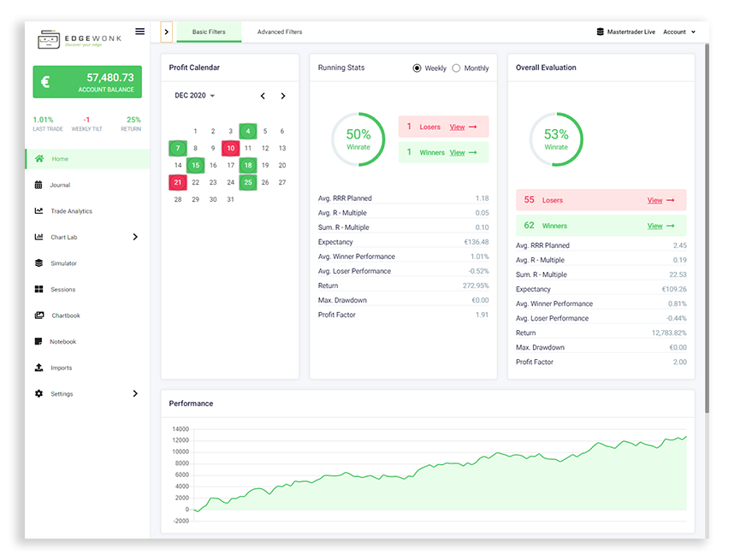Select the Monthly radio button
The height and width of the screenshot is (560, 734).
click(x=456, y=68)
